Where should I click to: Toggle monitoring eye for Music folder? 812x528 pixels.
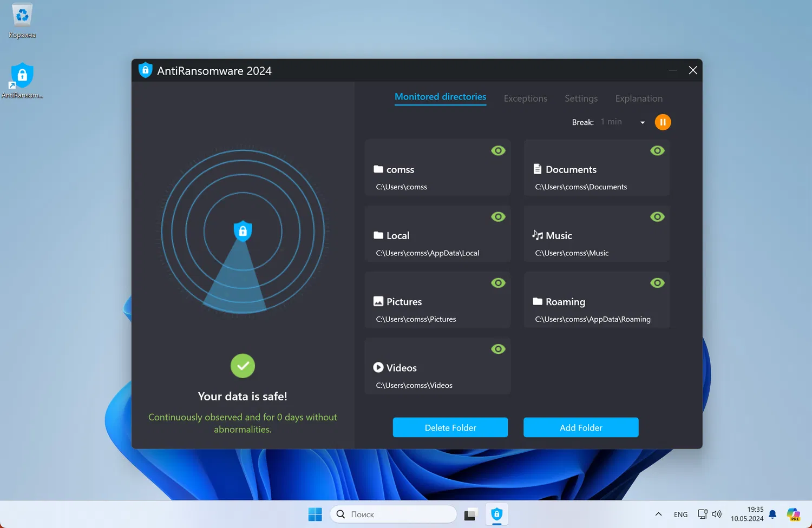point(657,217)
